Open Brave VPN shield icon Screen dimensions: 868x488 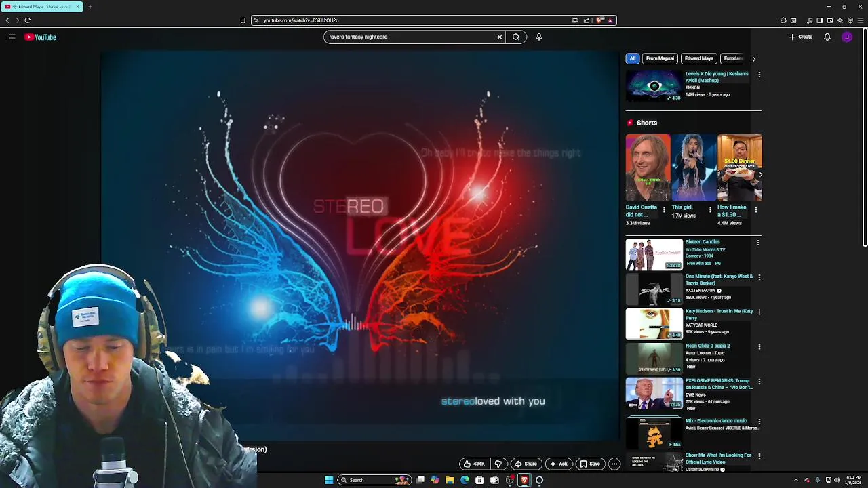tap(850, 20)
